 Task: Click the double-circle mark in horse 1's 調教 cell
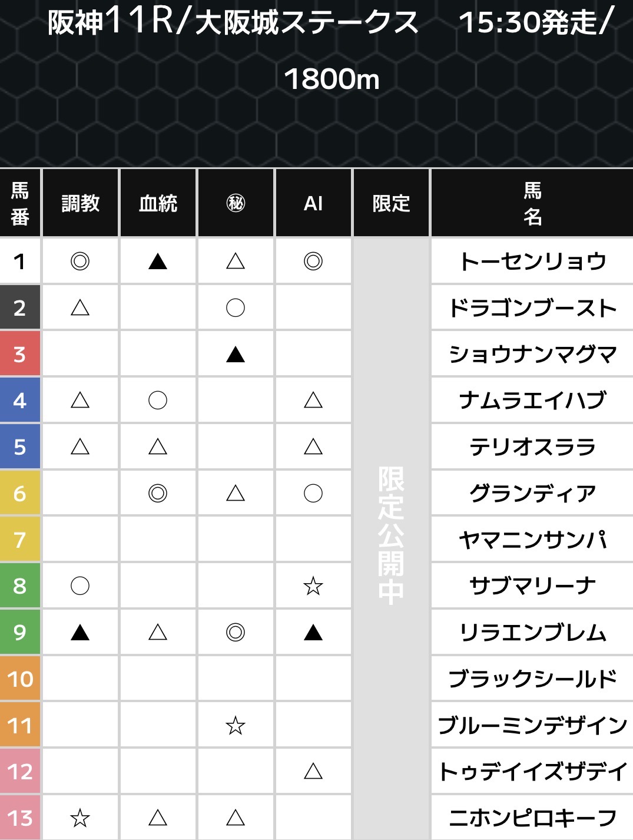(x=80, y=261)
